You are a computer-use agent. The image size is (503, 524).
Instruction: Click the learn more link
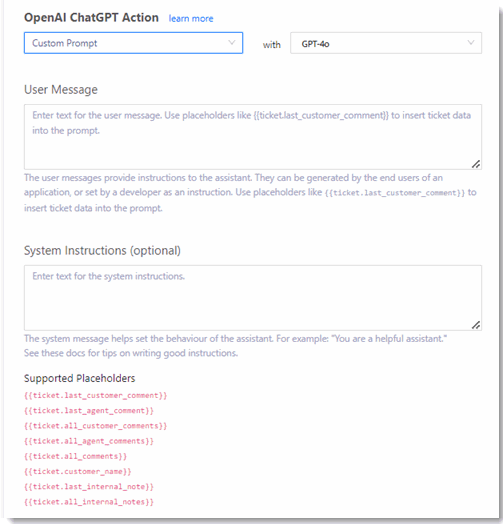click(191, 19)
